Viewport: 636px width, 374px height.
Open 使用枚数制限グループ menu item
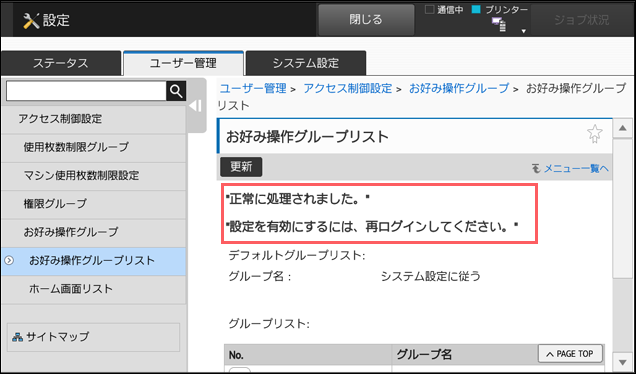click(x=93, y=147)
